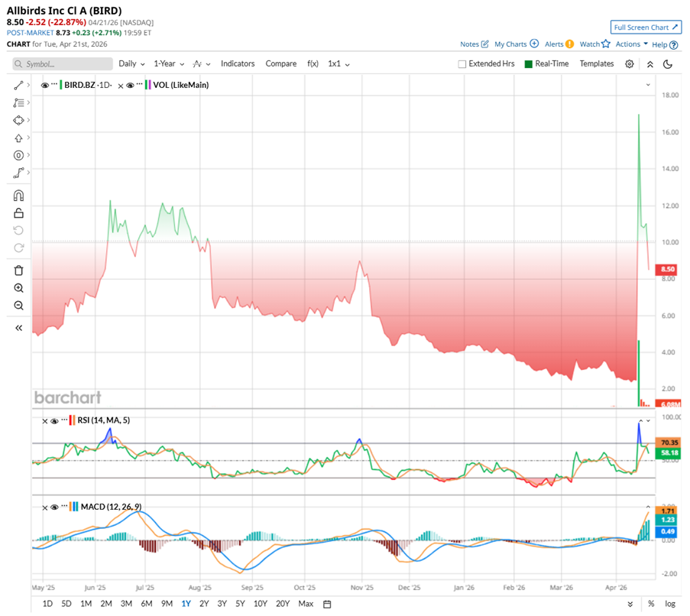
Task: Expand the RSI pane up arrow
Action: [x=640, y=420]
